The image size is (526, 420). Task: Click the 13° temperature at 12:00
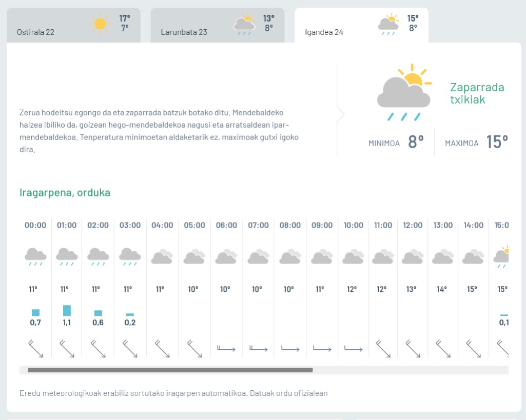pyautogui.click(x=411, y=289)
